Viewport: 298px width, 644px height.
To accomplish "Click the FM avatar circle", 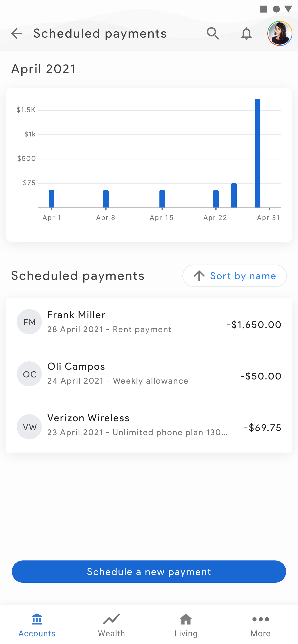I will tap(29, 322).
